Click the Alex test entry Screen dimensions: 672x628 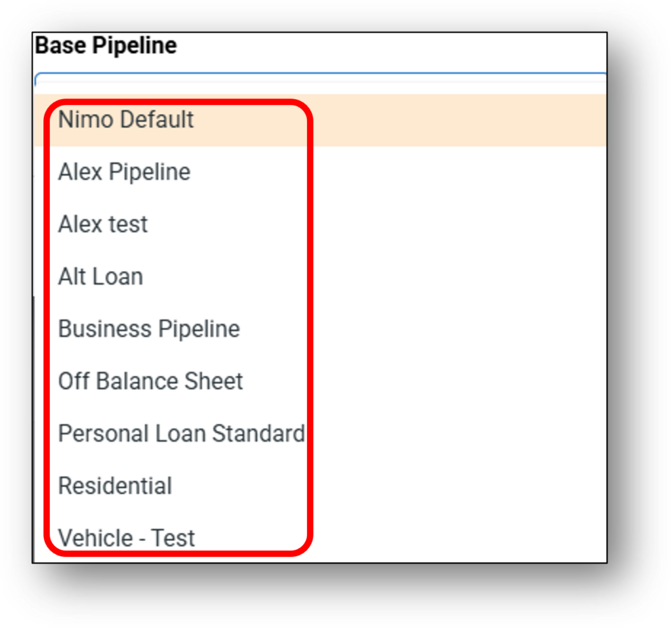[103, 224]
